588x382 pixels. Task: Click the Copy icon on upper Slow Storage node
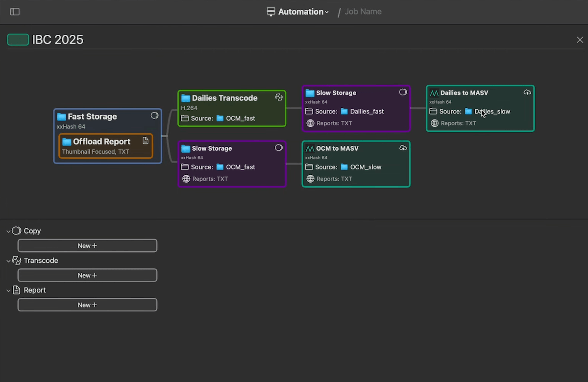403,92
